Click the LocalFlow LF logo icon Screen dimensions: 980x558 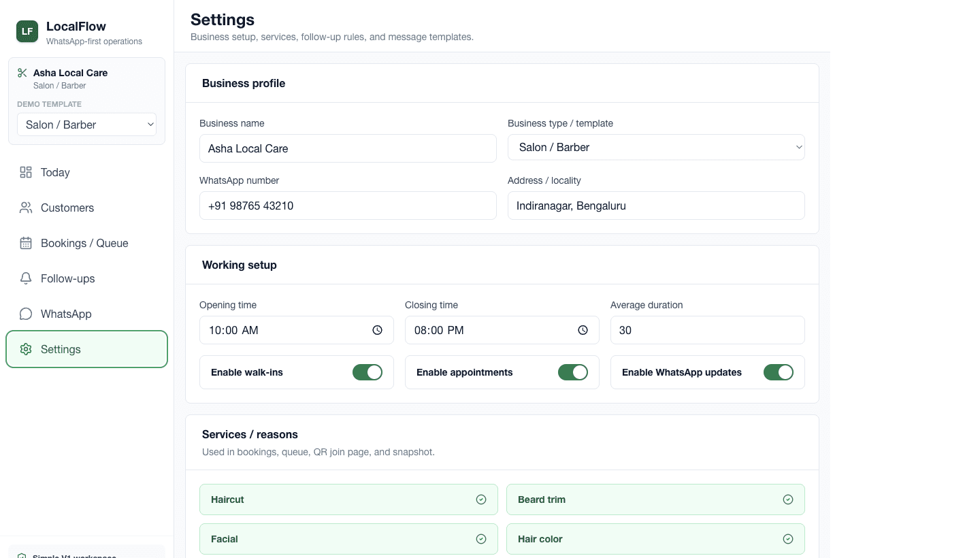(x=27, y=31)
